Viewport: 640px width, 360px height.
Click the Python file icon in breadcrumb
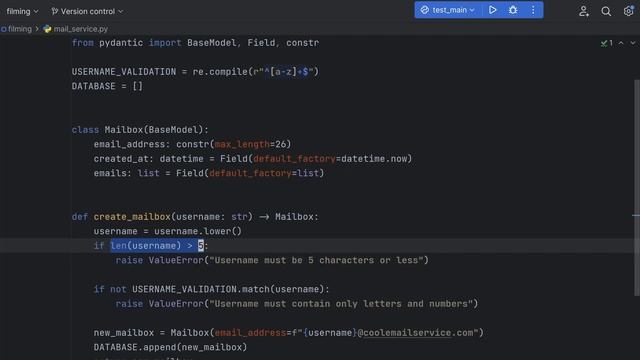pos(47,29)
